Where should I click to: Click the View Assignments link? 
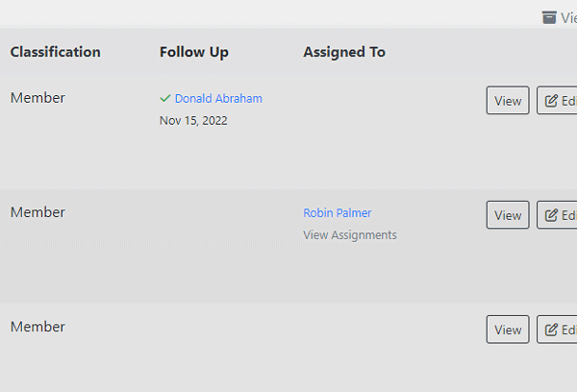[x=350, y=235]
